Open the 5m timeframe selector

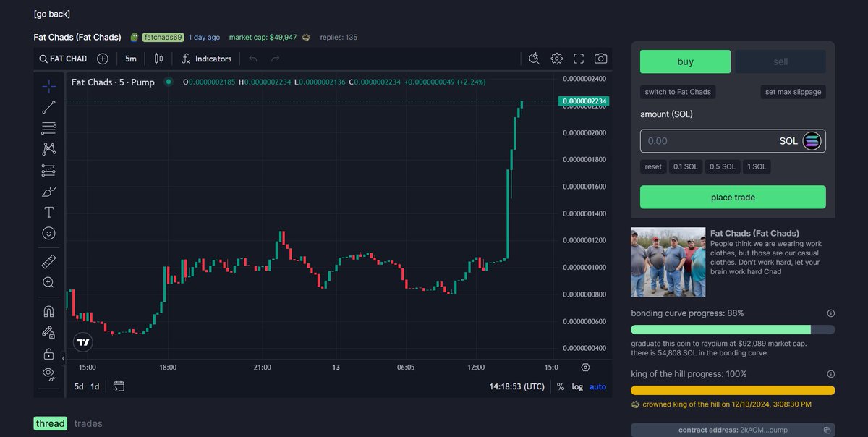coord(130,59)
